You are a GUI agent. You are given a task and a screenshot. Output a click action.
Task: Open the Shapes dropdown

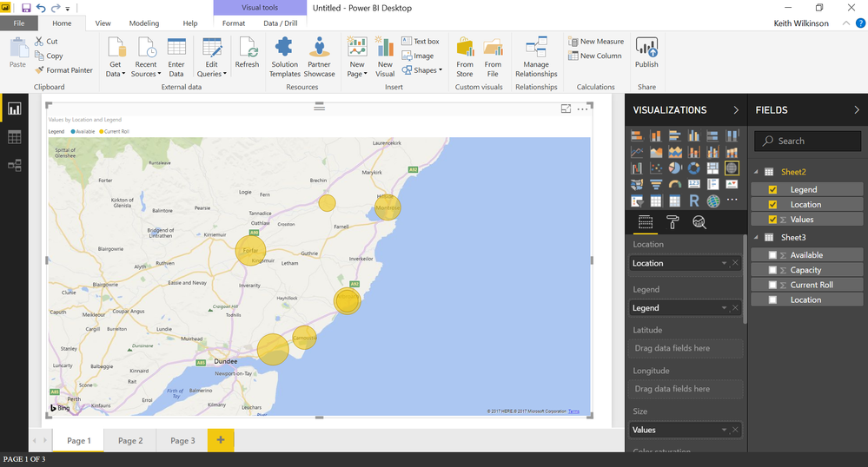[421, 70]
